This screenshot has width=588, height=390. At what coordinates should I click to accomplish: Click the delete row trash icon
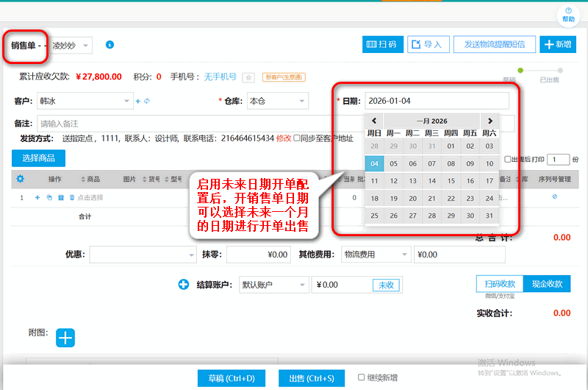(71, 197)
